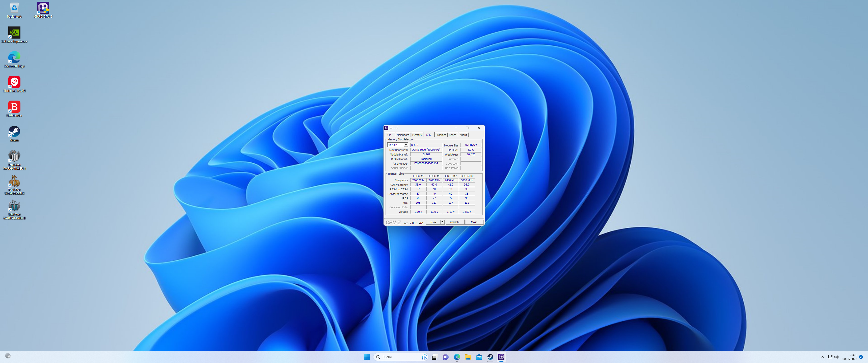Viewport: 868px width, 363px height.
Task: Switch to the Mainboard tab
Action: [403, 135]
